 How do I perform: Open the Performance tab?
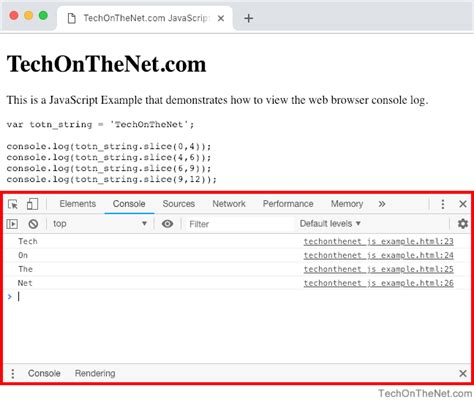tap(288, 204)
